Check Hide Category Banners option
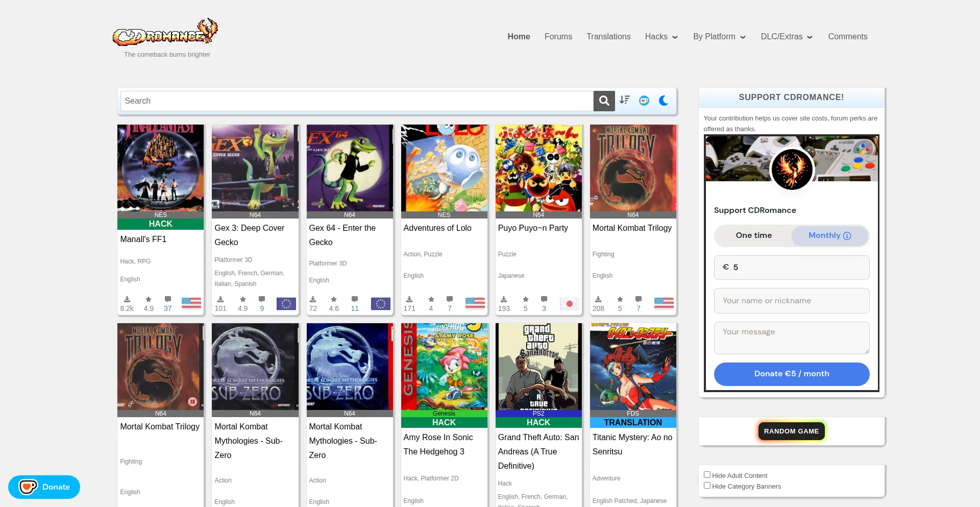This screenshot has height=507, width=980. pos(707,486)
